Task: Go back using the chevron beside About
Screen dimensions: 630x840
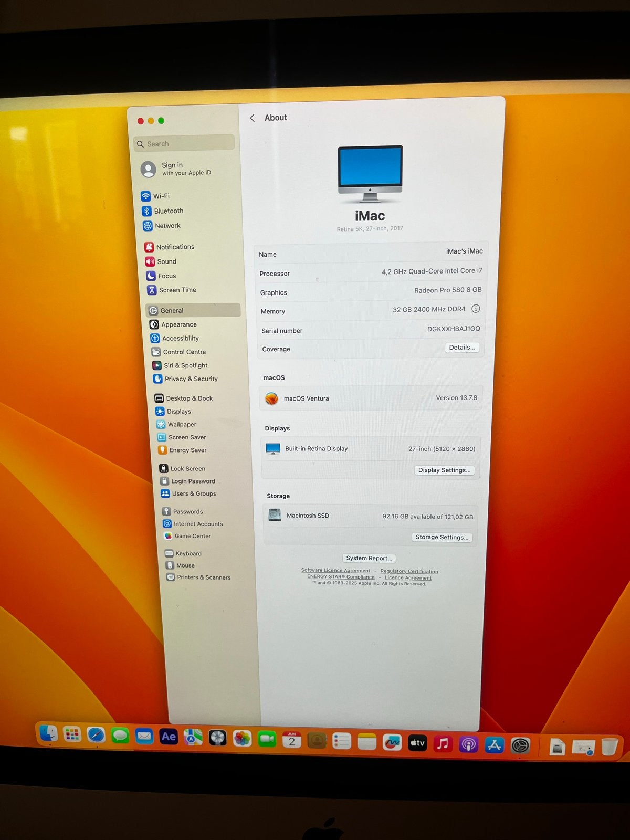Action: point(253,118)
